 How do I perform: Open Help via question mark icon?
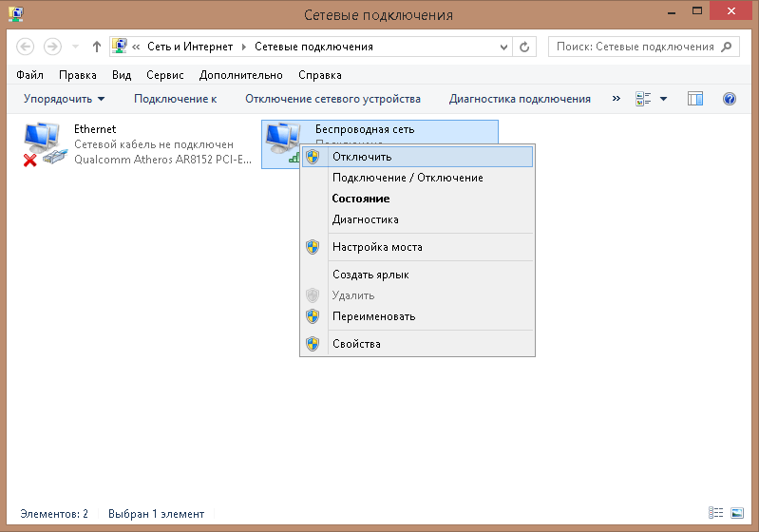(x=730, y=99)
